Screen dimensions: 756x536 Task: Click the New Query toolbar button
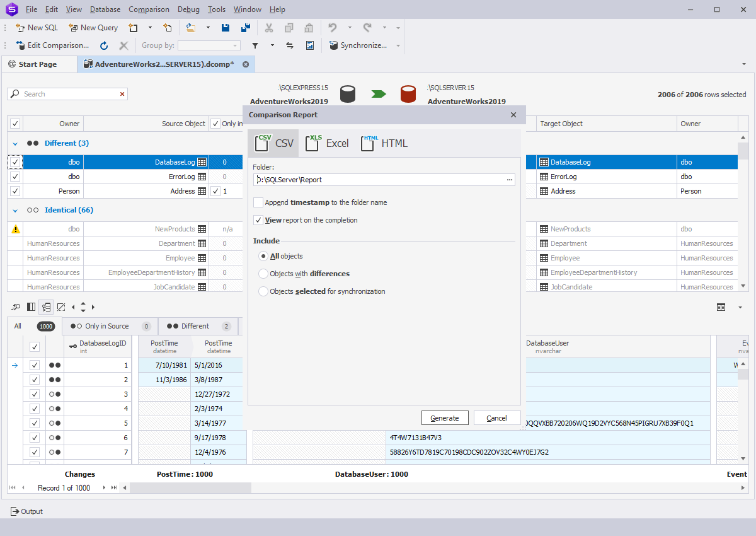(93, 28)
